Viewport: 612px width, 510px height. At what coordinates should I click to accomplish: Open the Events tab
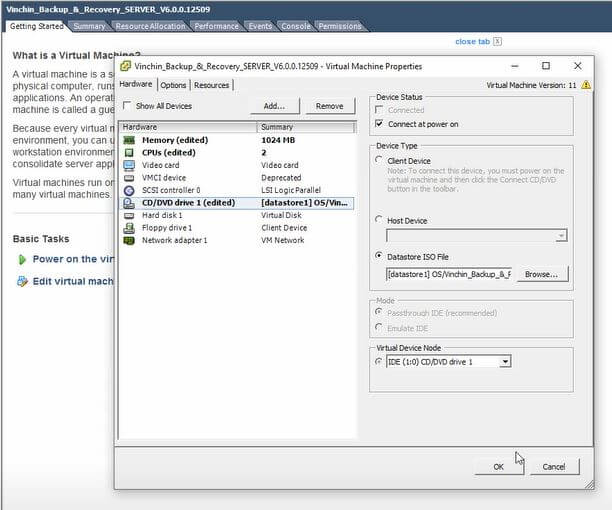(x=260, y=26)
